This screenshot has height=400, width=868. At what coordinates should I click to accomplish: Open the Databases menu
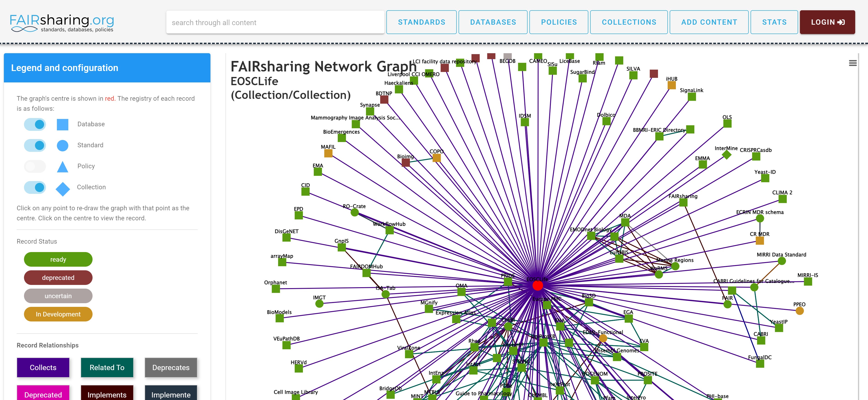pyautogui.click(x=493, y=22)
